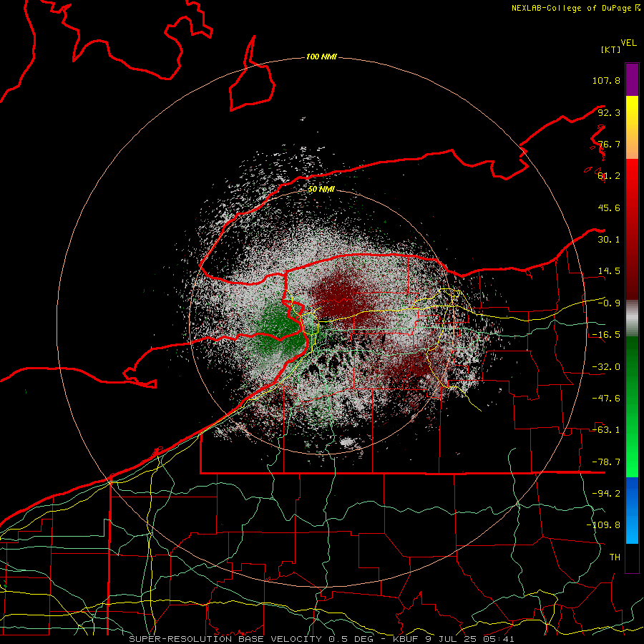Click the -63.1 value on velocity scale
644x644 pixels.
point(606,430)
